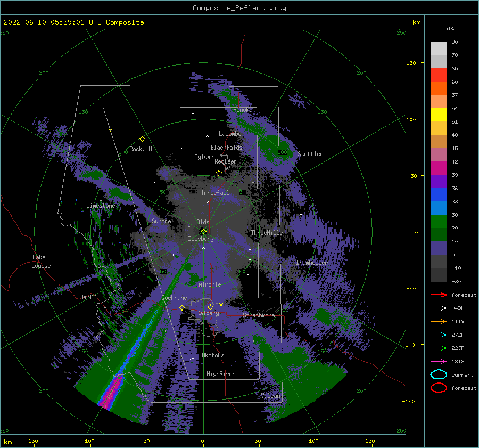The width and height of the screenshot is (479, 448).
Task: Click the RedDeer city label
Action: coord(226,161)
